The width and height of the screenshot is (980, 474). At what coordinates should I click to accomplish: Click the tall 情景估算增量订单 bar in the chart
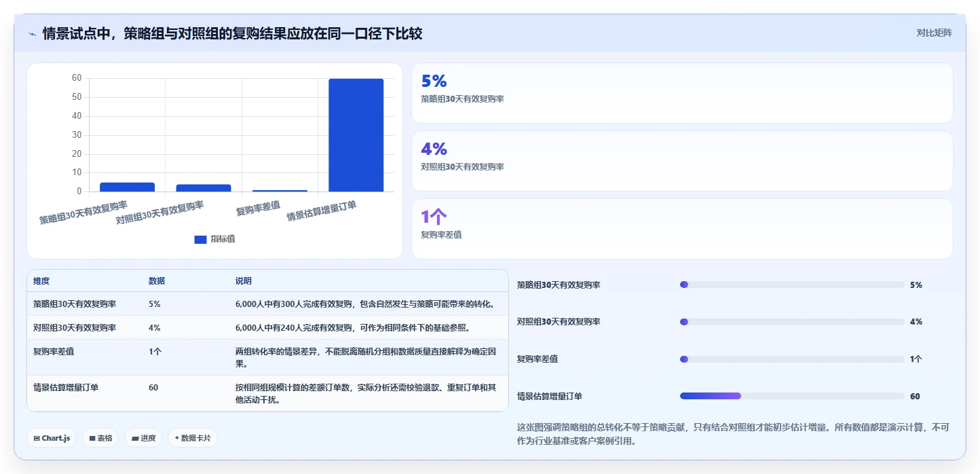356,135
